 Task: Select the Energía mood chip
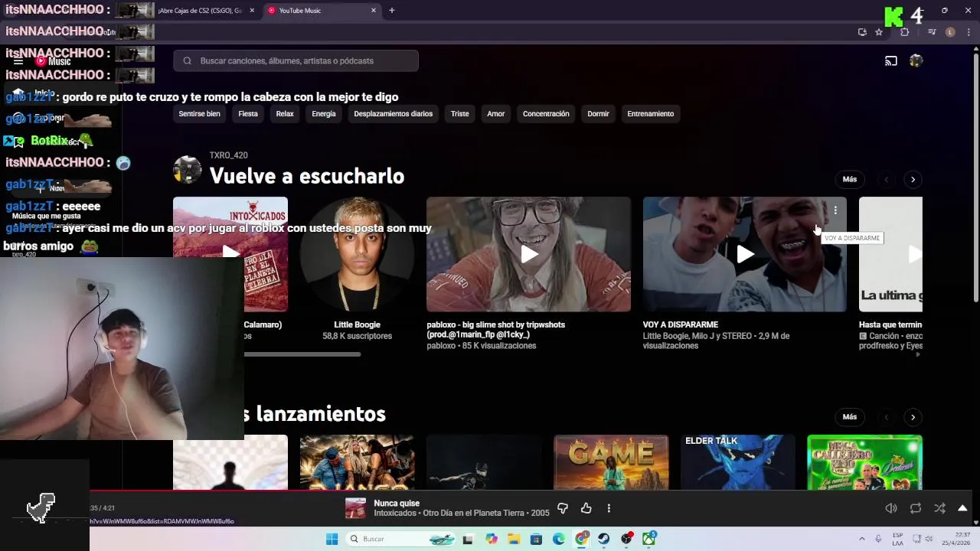tap(324, 113)
